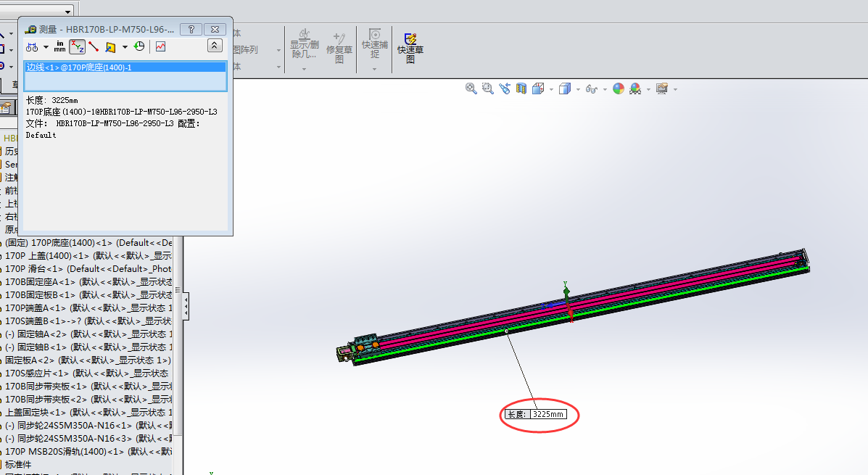Screen dimensions: 868x475
Task: Open the arc/circle measurement options dropdown arrow
Action: (46, 47)
